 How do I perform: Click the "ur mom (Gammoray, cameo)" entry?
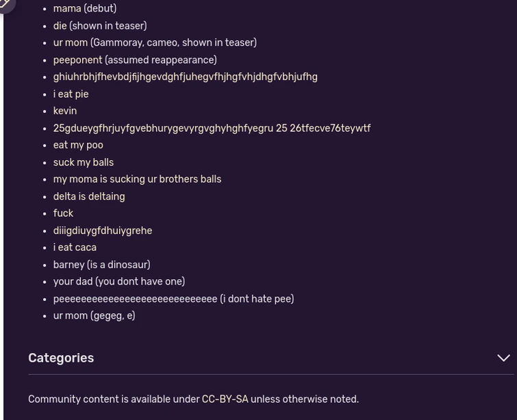point(155,43)
